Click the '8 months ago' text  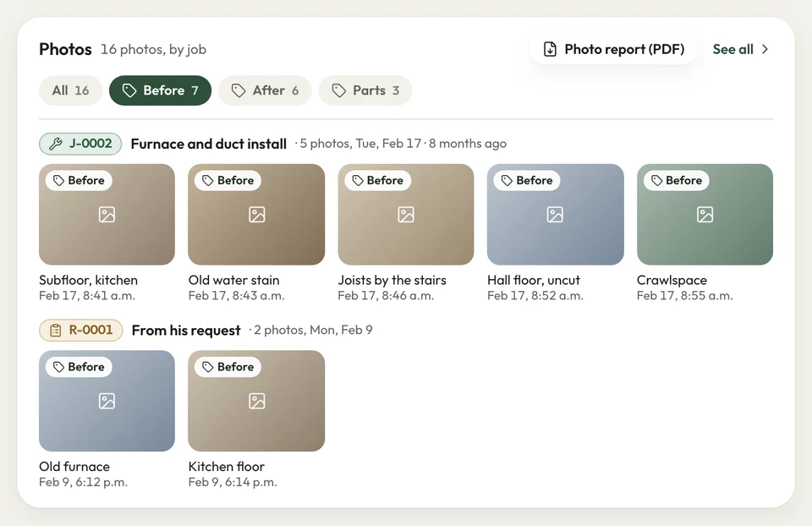coord(468,144)
